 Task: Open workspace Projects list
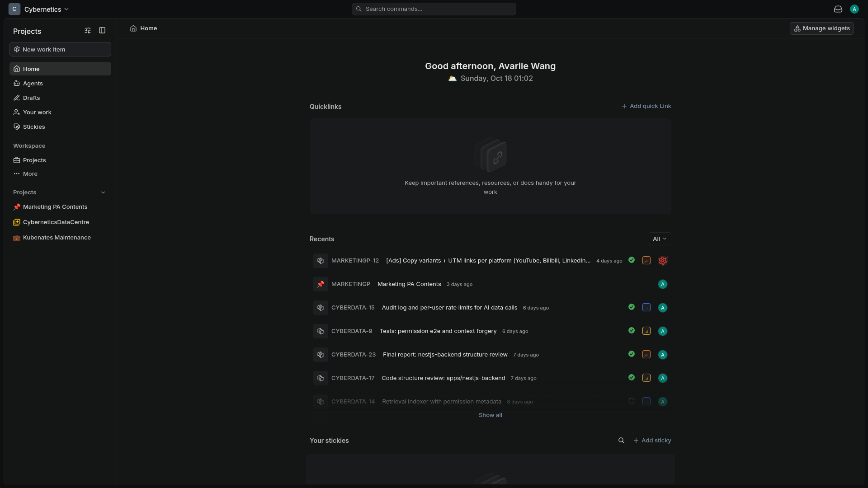click(60, 160)
